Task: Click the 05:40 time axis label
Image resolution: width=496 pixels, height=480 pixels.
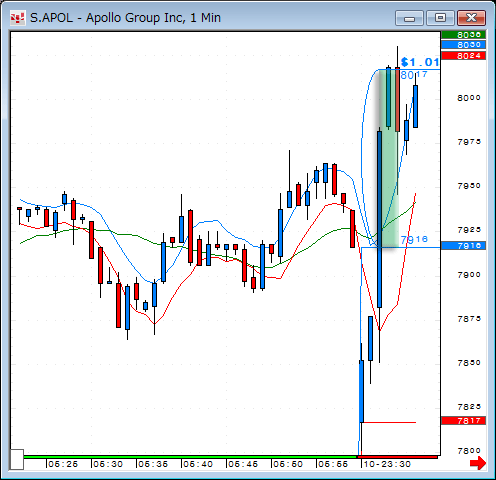Action: [x=198, y=464]
